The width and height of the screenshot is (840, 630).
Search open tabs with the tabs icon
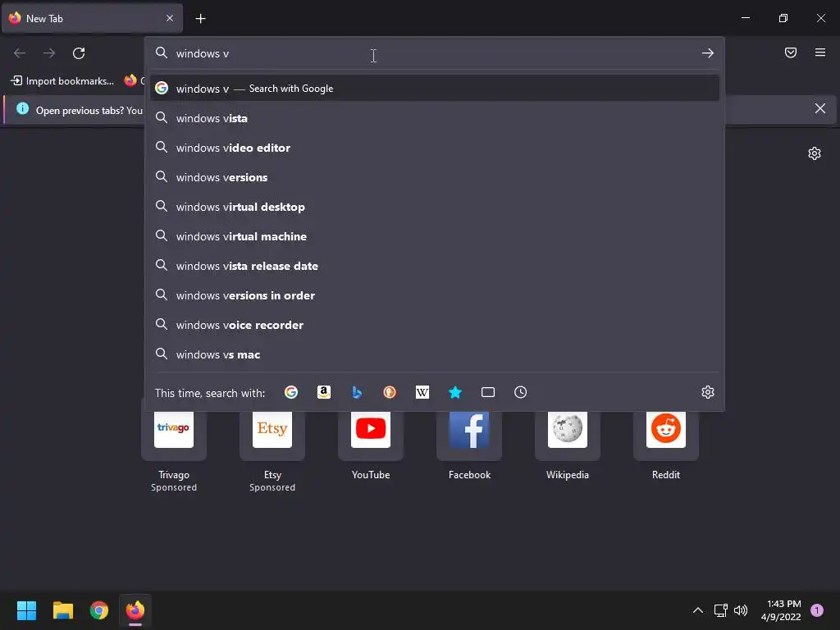488,392
